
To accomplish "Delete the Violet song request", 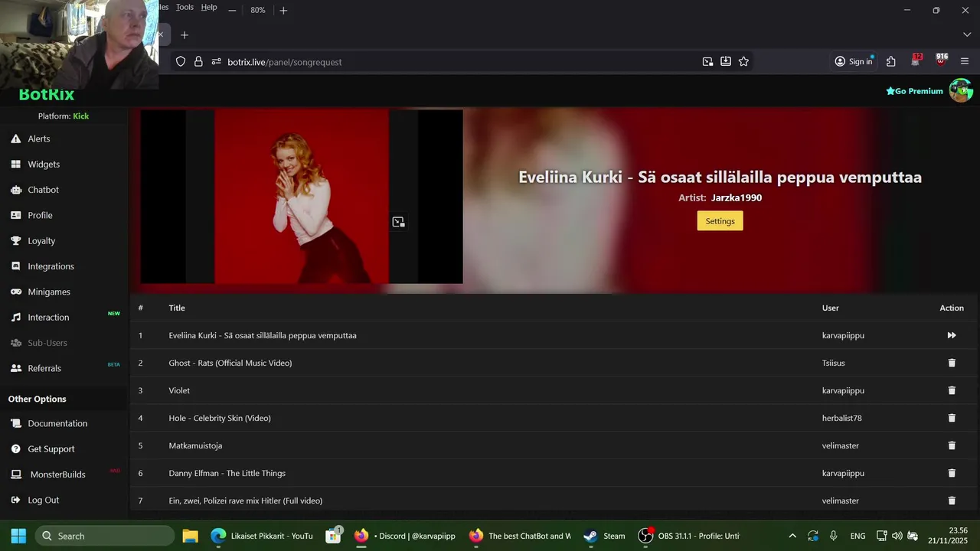I will click(x=952, y=390).
